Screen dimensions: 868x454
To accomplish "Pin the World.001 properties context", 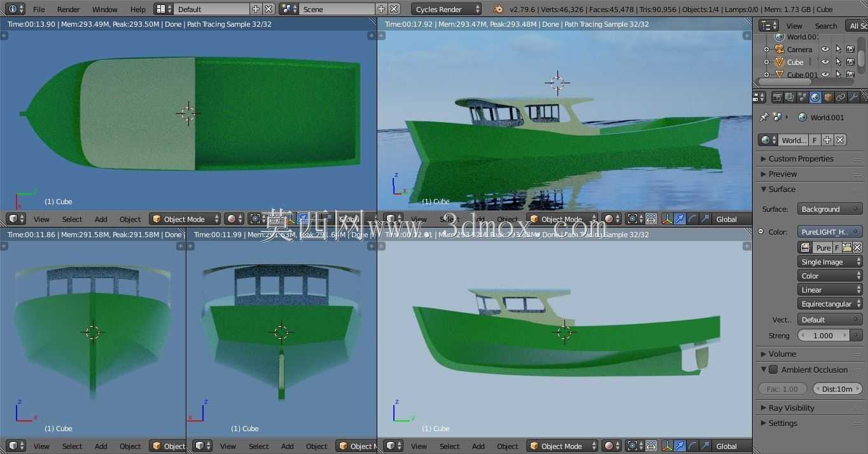I will pos(764,117).
